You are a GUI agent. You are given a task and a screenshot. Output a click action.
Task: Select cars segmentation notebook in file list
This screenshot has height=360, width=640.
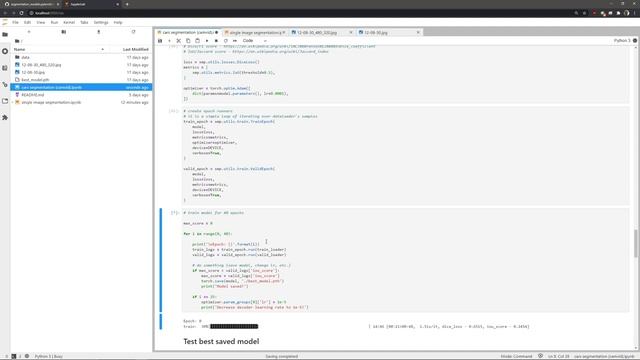point(81,87)
